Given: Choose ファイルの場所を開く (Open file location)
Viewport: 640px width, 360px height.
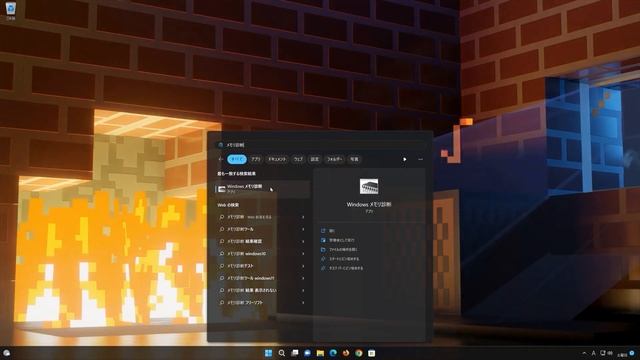Looking at the screenshot, I should [339, 249].
